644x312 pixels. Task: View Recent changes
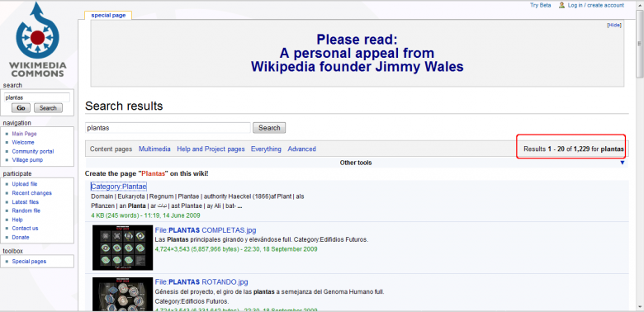pyautogui.click(x=31, y=193)
